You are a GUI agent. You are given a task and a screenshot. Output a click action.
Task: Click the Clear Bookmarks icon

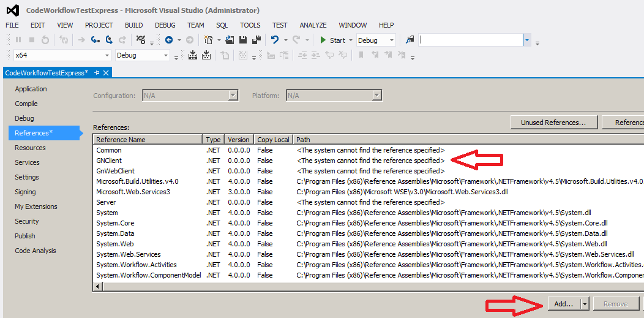[402, 55]
